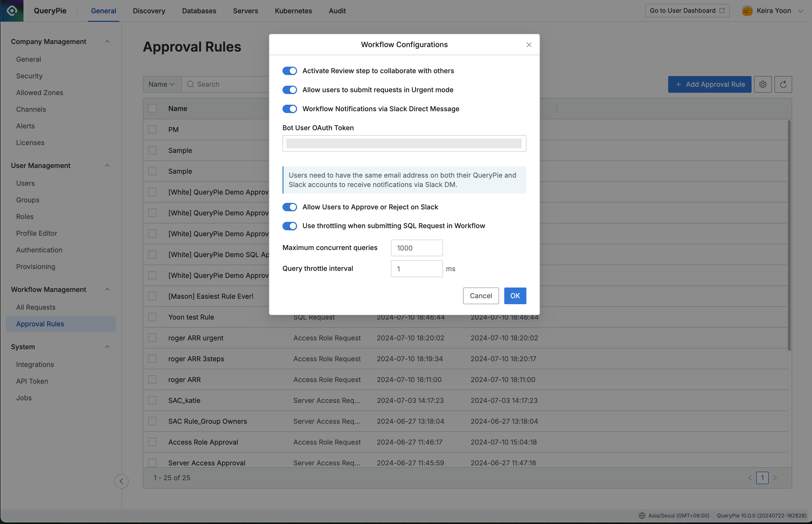Toggle Allow Users to Approve or Reject on Slack
Image resolution: width=812 pixels, height=524 pixels.
[290, 207]
